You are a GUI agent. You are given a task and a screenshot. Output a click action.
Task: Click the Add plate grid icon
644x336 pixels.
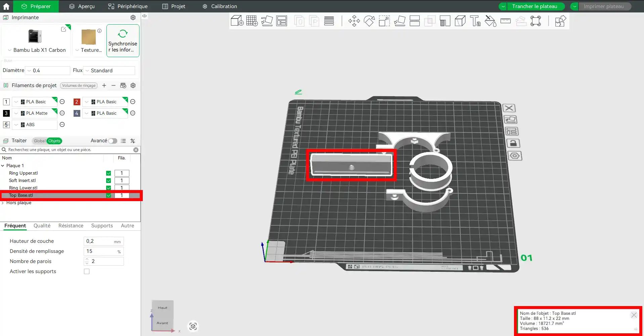(252, 21)
